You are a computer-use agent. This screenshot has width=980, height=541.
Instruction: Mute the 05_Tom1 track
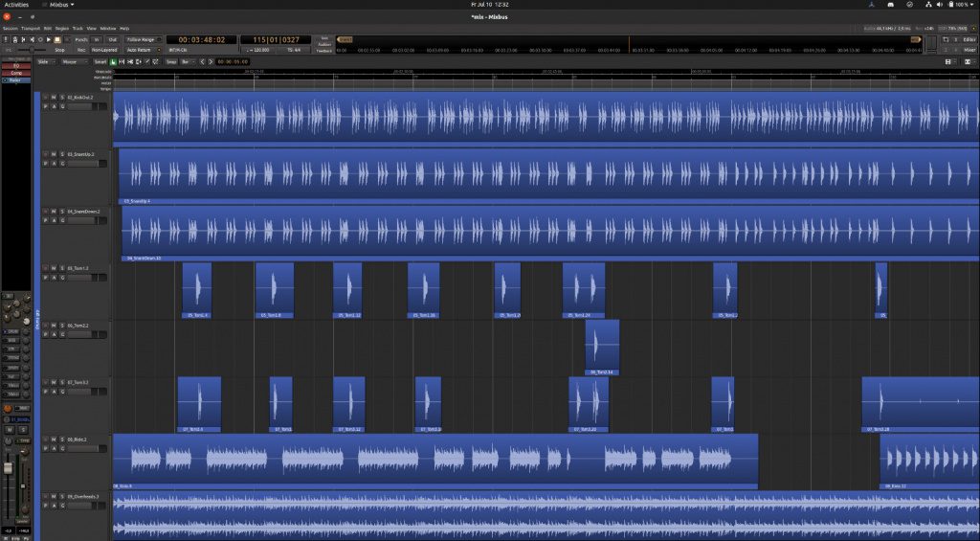click(54, 268)
